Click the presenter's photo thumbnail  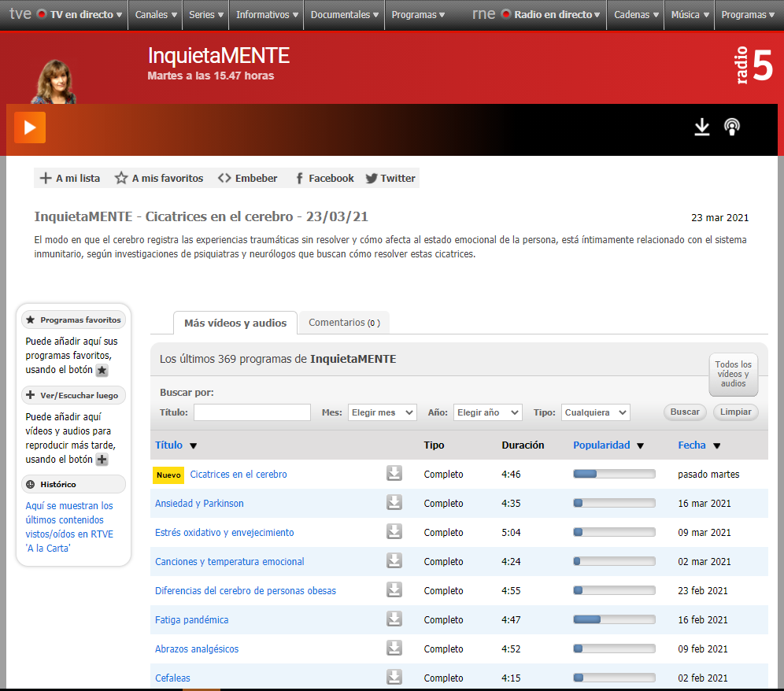[x=54, y=82]
